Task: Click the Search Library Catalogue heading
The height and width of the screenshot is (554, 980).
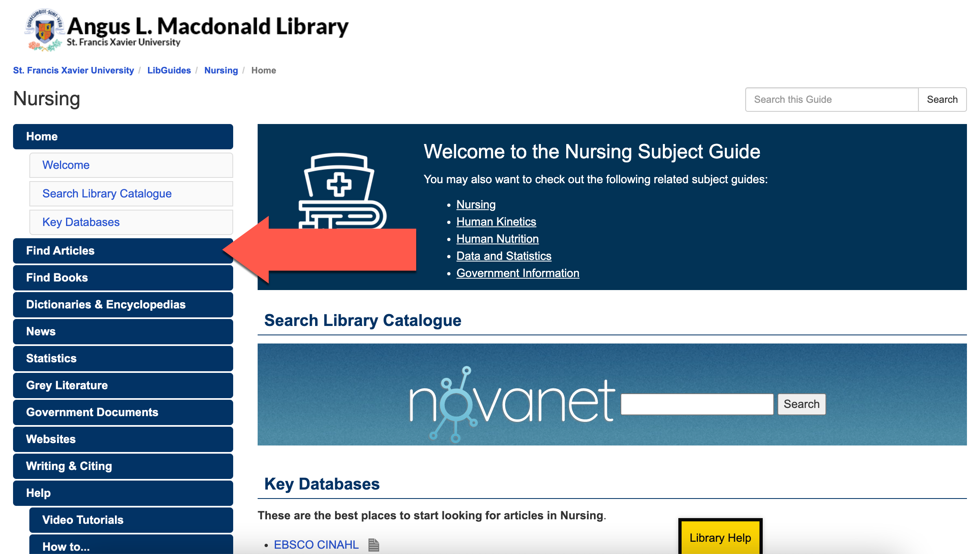Action: pyautogui.click(x=363, y=320)
